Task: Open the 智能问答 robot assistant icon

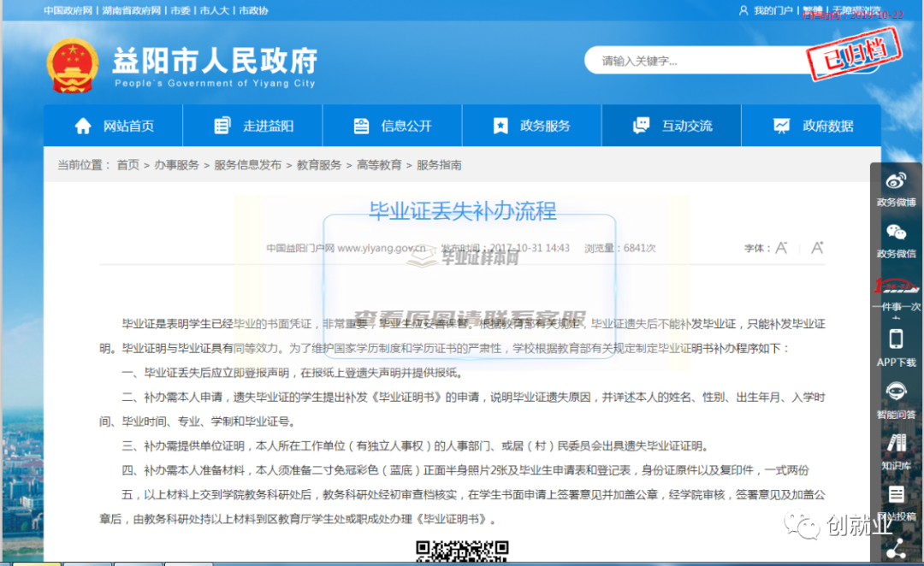Action: [x=896, y=392]
